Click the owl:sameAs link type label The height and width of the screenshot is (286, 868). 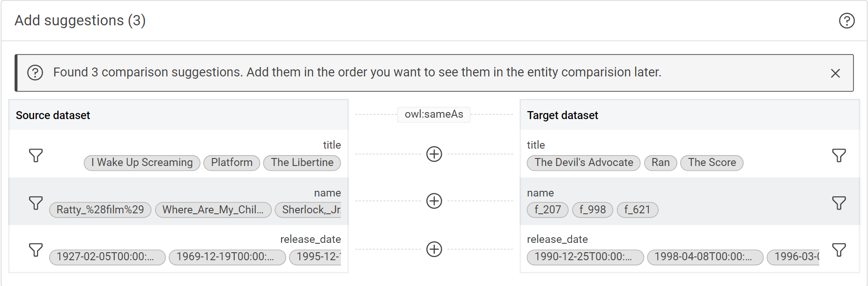click(434, 114)
